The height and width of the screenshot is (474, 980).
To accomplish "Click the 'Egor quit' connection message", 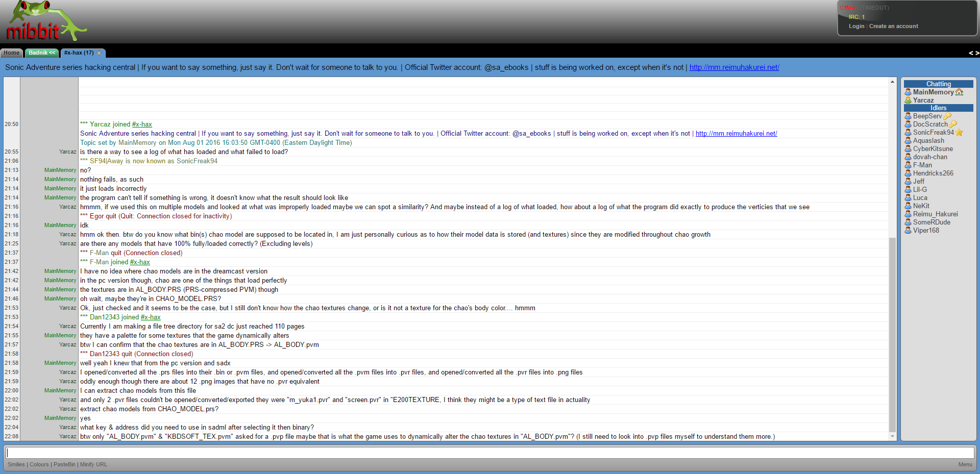I will click(156, 216).
